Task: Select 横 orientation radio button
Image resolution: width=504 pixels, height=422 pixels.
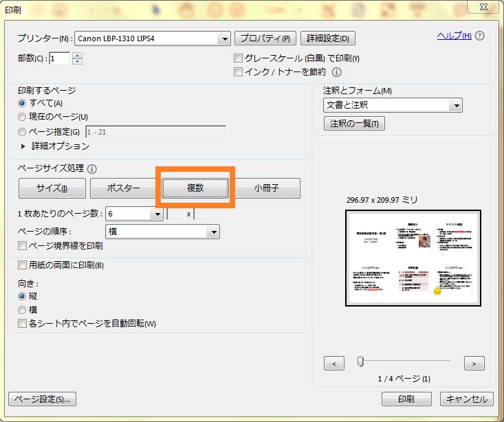Action: point(22,310)
